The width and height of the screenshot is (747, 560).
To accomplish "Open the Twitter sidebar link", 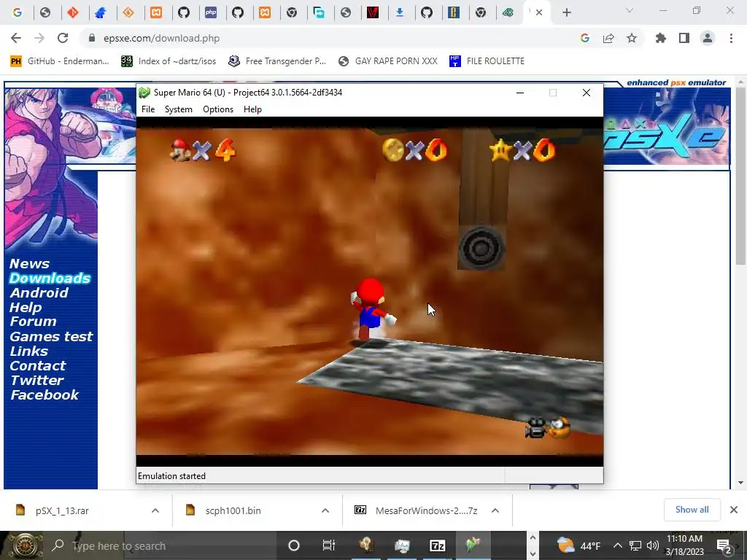I will pyautogui.click(x=37, y=381).
